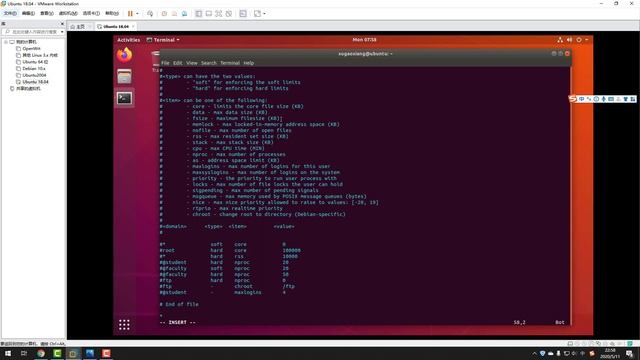Screen dimensions: 640x360
Task: Open the sixth VMware menu (帮助)
Action: 112,13
